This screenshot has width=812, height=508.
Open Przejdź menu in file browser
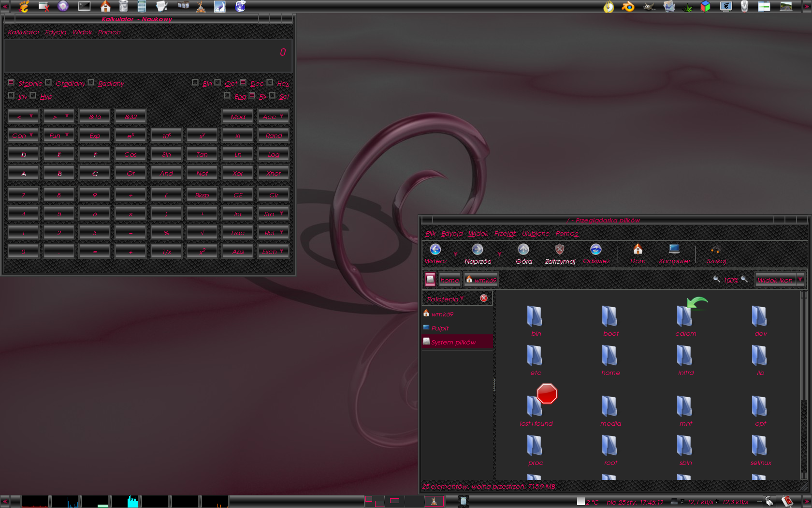click(505, 234)
